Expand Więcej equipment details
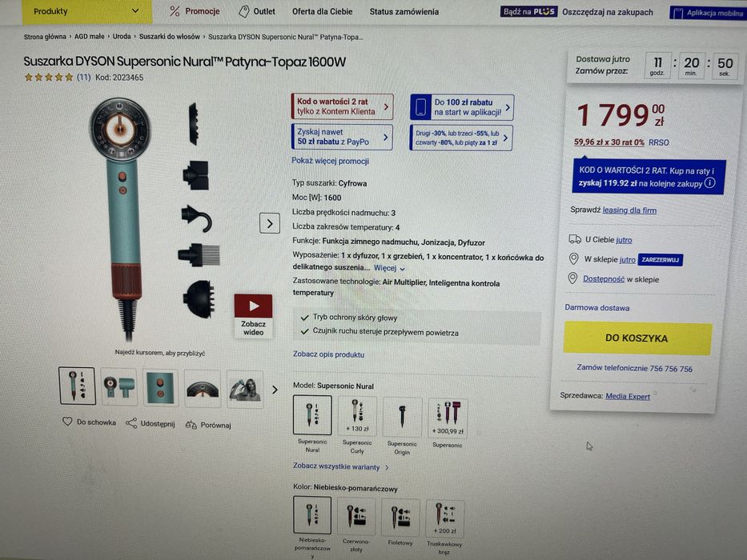This screenshot has height=560, width=747. 389,268
